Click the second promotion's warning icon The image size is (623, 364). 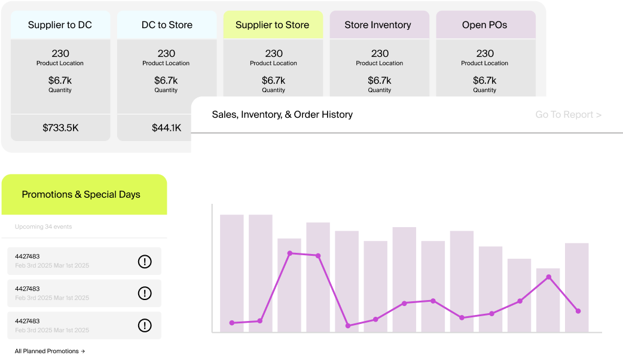point(145,293)
